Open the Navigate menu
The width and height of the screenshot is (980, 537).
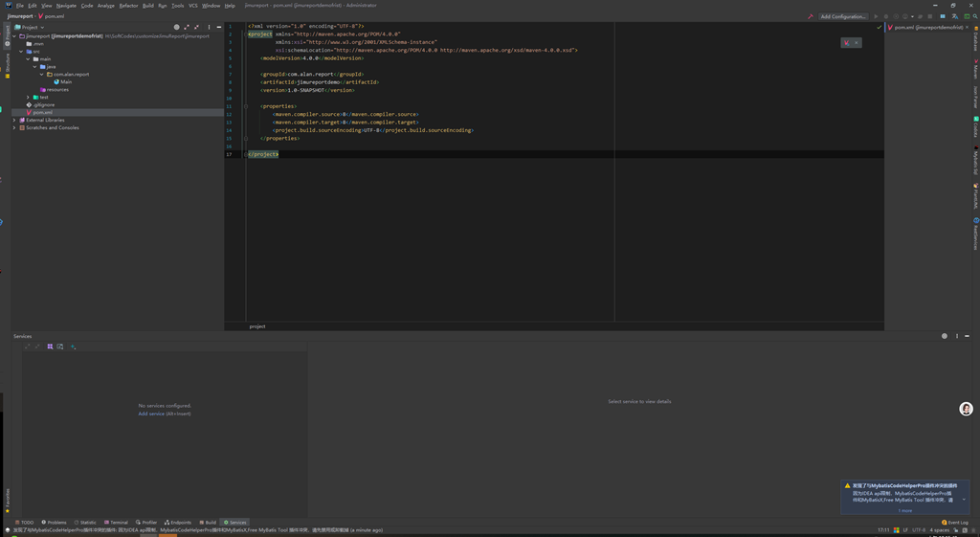tap(66, 6)
